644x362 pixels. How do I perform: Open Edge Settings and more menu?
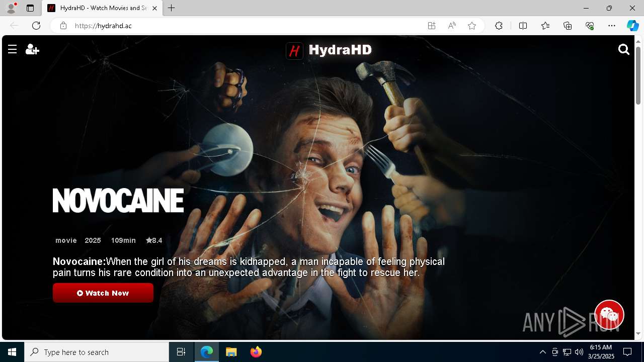pos(612,26)
